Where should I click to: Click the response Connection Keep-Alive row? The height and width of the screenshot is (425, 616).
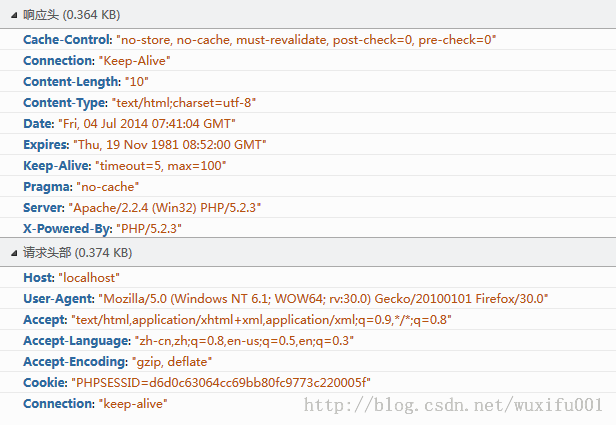(x=308, y=60)
